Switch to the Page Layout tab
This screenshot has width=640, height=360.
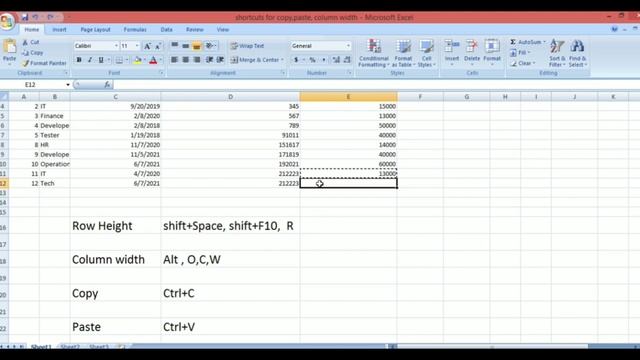pyautogui.click(x=95, y=30)
